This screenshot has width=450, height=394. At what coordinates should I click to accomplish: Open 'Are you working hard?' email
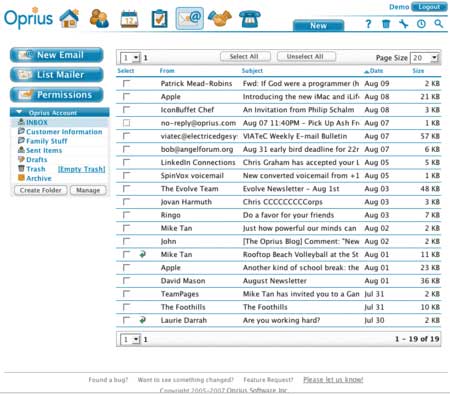point(281,320)
